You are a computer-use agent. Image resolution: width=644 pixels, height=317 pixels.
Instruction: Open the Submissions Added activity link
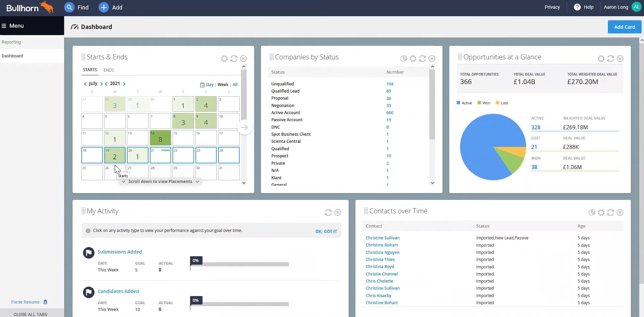pyautogui.click(x=119, y=252)
